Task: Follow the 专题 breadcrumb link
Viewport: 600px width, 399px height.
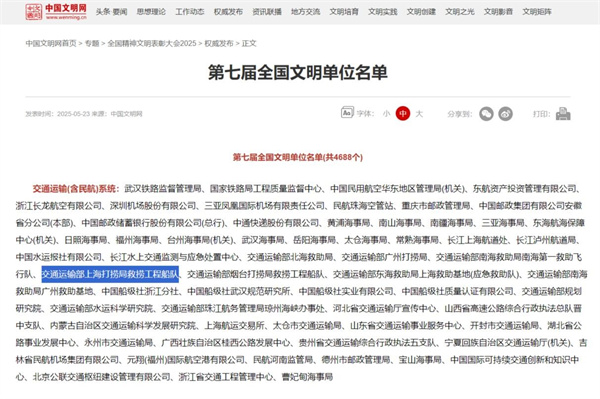Action: pyautogui.click(x=92, y=43)
